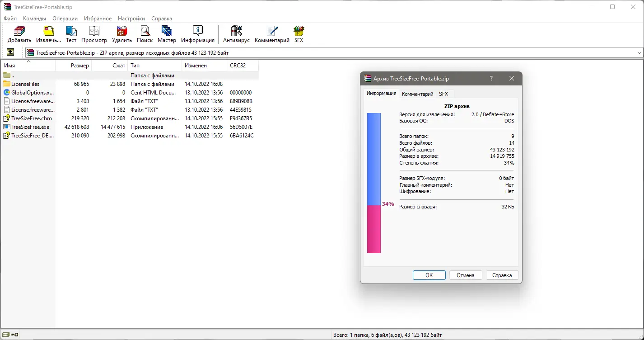Click the 42 618 608 size cell

[77, 127]
